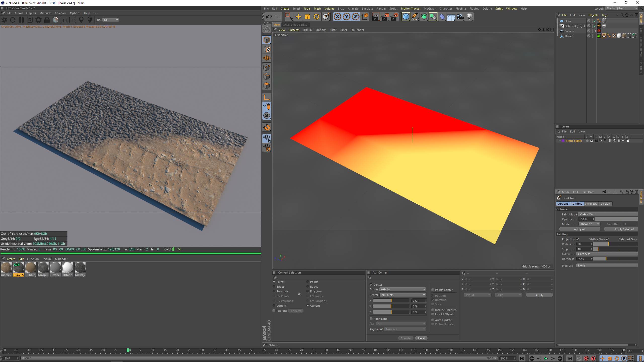Open Live Viewer settings gear icon

click(38, 20)
